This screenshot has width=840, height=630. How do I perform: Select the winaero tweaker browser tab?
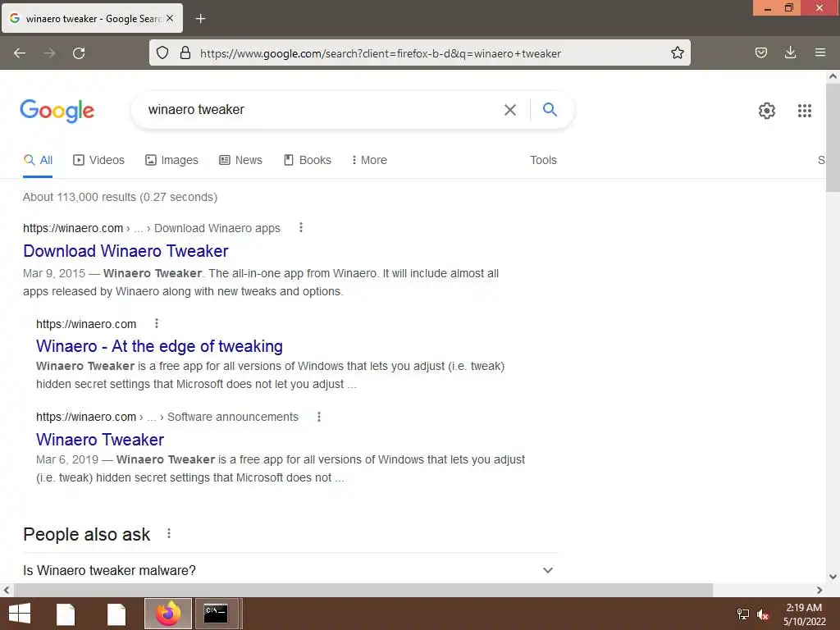pyautogui.click(x=92, y=19)
